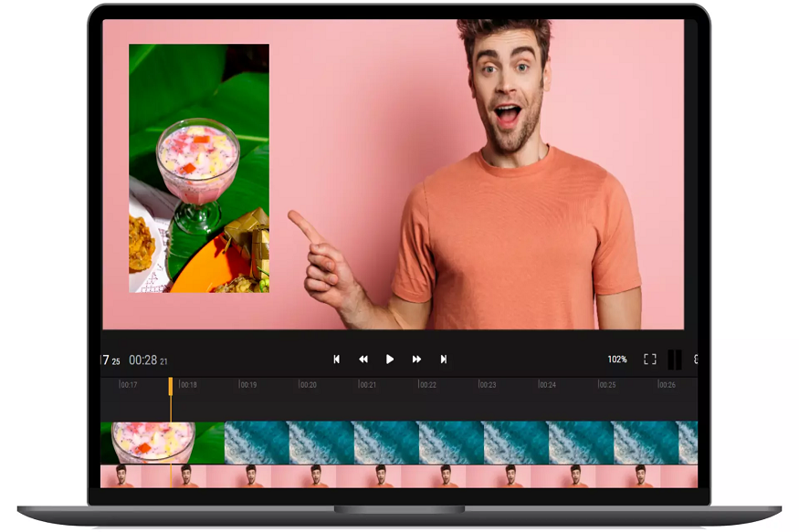Click the rewind button
This screenshot has height=532, width=799.
coord(363,360)
